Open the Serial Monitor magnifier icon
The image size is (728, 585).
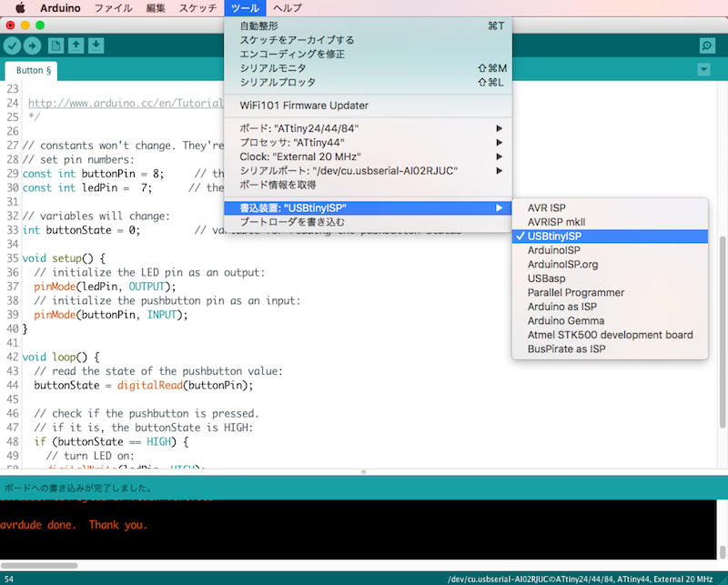707,45
